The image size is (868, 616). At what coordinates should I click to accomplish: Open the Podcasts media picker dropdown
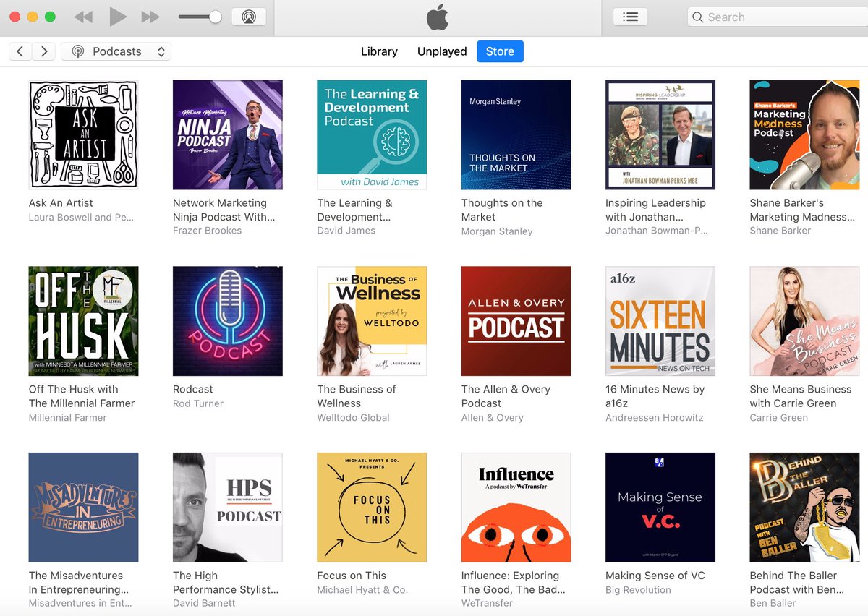116,51
